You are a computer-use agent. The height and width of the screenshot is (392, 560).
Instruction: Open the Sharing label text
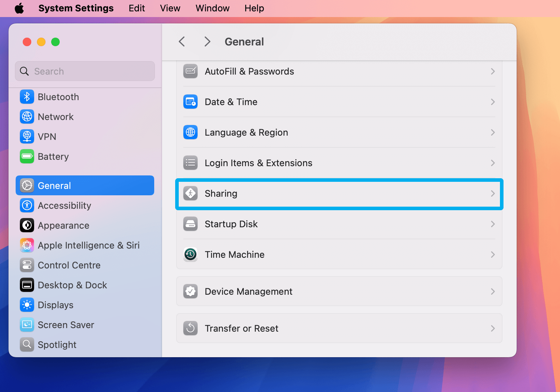[x=221, y=194]
